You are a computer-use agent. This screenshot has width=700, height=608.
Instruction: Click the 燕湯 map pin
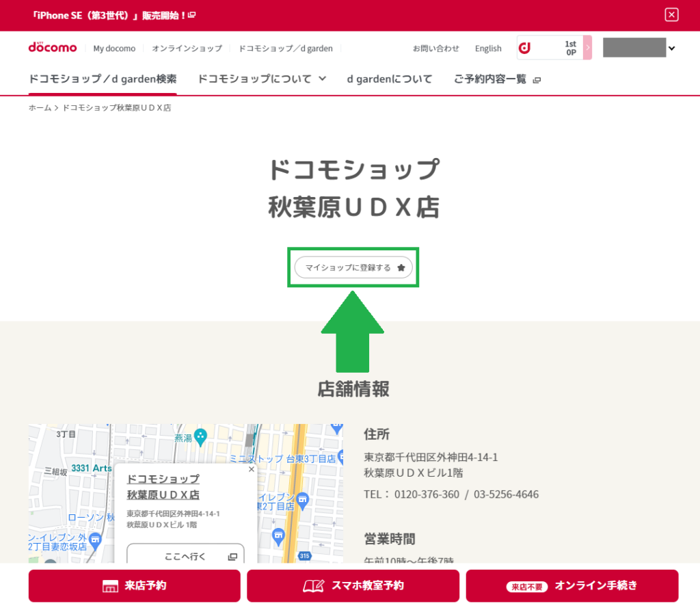click(x=201, y=437)
